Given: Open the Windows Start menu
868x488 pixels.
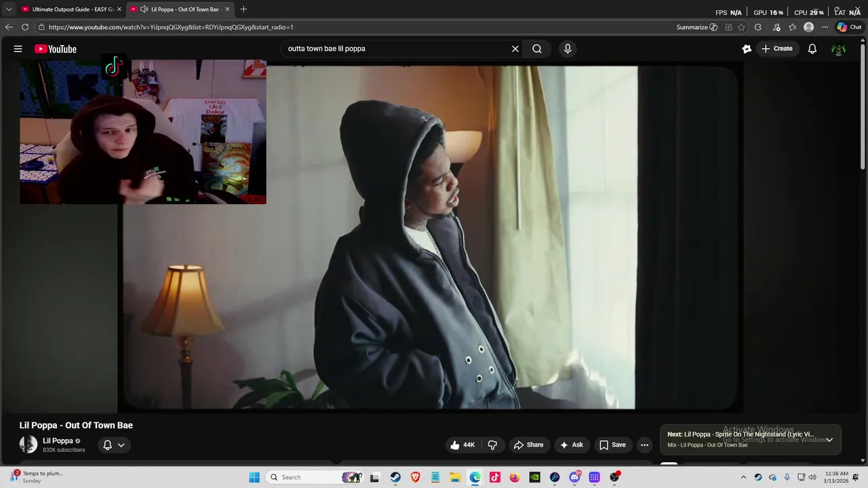Looking at the screenshot, I should [x=254, y=477].
